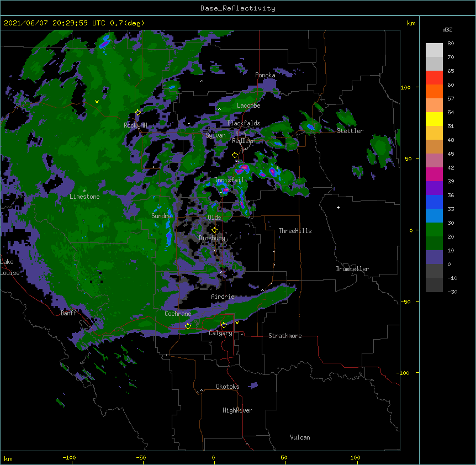The height and width of the screenshot is (465, 476).
Task: Select the blue 36 to 33 dBZ swatch
Action: point(434,202)
